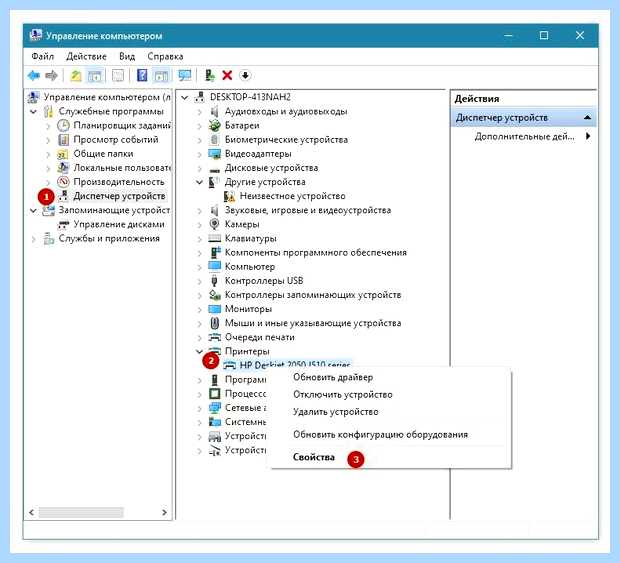The width and height of the screenshot is (620, 563).
Task: Click the Scan for hardware changes monitor icon
Action: coord(185,75)
